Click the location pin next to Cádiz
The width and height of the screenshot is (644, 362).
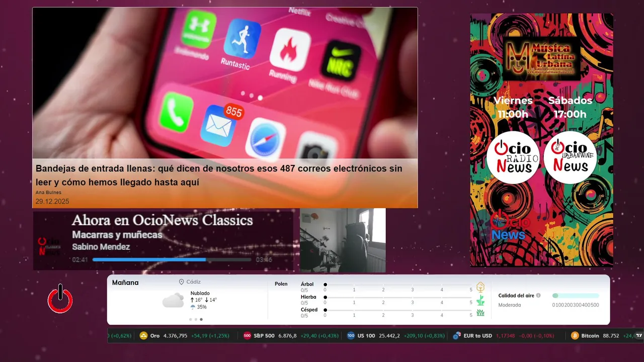181,282
